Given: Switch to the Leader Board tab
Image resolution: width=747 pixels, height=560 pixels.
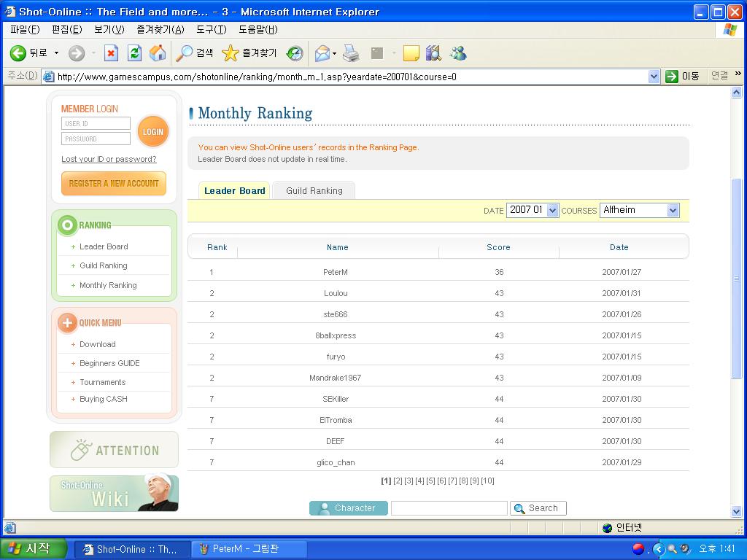Looking at the screenshot, I should click(234, 190).
